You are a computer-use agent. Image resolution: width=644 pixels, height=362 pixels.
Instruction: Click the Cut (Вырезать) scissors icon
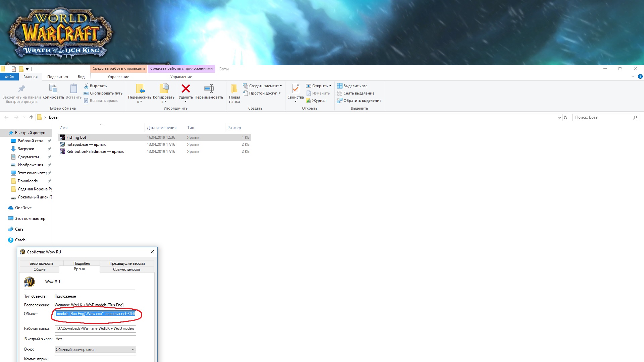pyautogui.click(x=87, y=86)
